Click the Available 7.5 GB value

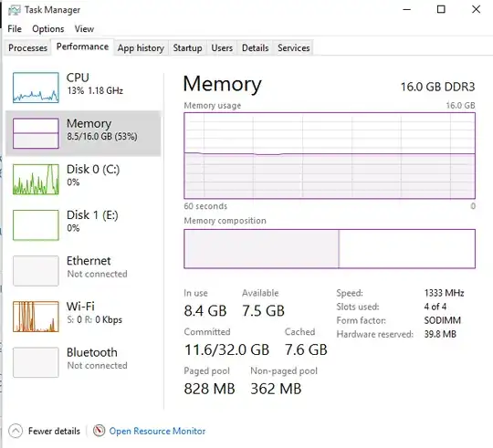tap(263, 311)
